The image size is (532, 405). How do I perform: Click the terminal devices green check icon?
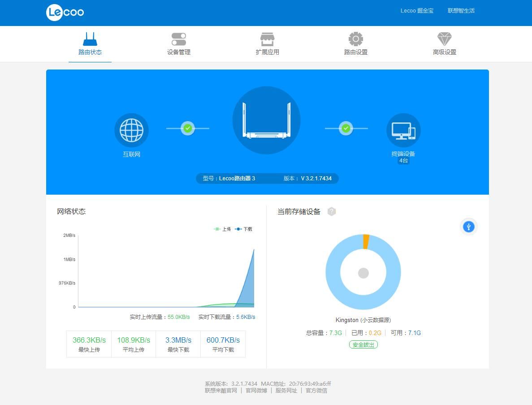click(x=346, y=128)
